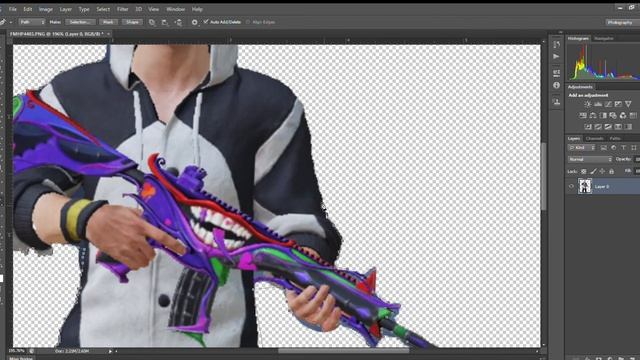Open the Actions panel play icon

click(x=556, y=56)
